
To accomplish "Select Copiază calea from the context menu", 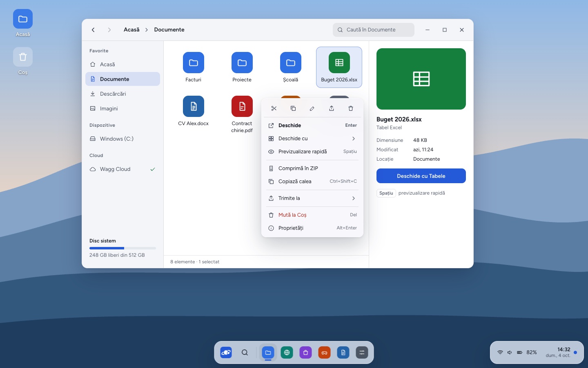I will [x=312, y=182].
